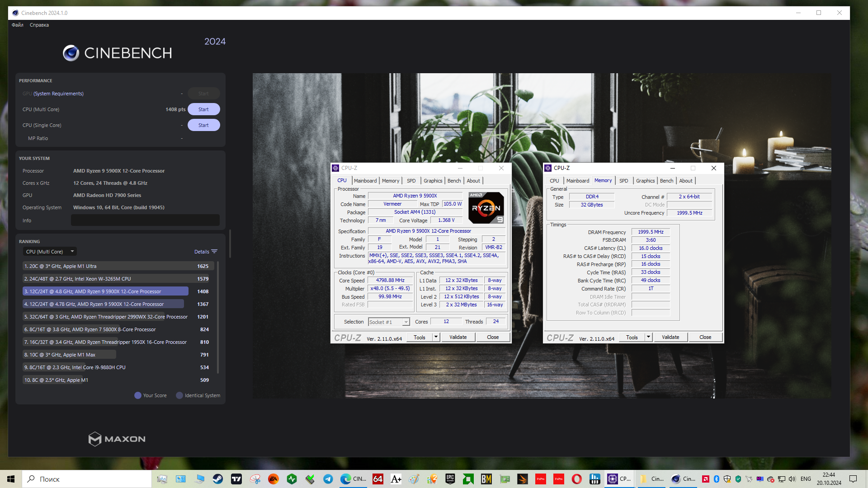The width and height of the screenshot is (868, 488).
Task: Open 3DMark icon in the taskbar
Action: pos(523,479)
